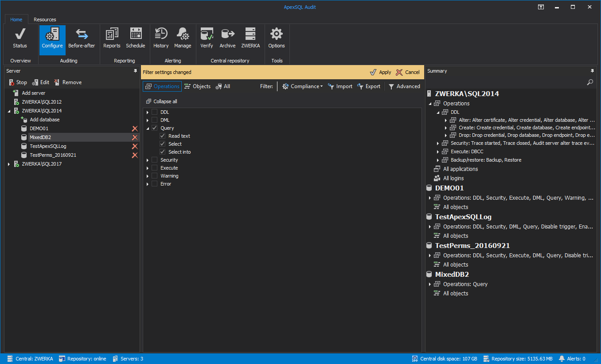Screen dimensions: 601x364
Task: Select the DEMO01 database
Action: tap(39, 128)
